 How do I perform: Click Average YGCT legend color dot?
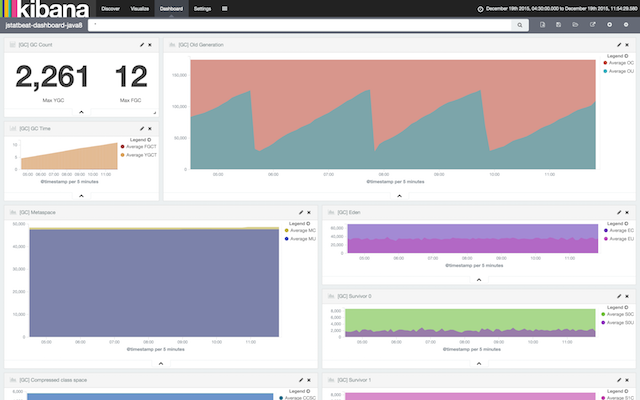pyautogui.click(x=122, y=155)
